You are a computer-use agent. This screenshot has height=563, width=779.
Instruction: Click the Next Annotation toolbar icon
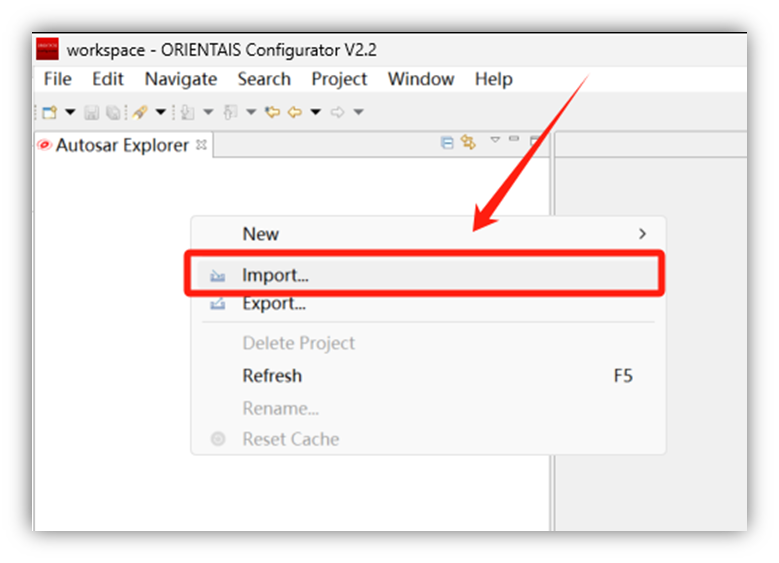[187, 112]
